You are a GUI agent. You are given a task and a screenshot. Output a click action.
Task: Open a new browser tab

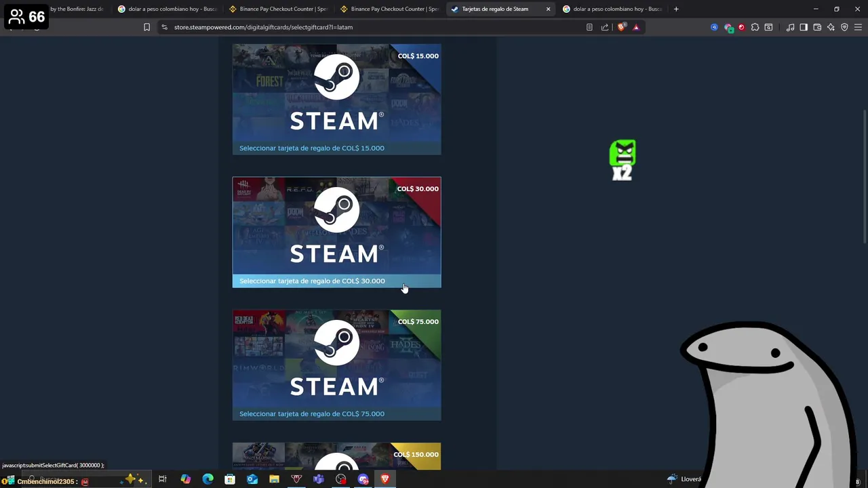(x=676, y=9)
